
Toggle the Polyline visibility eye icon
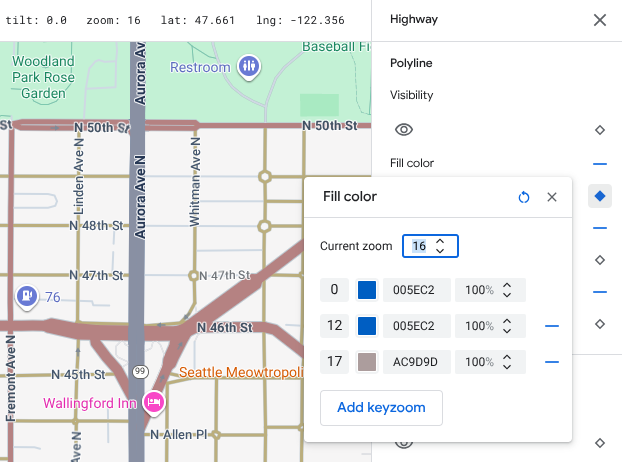point(404,130)
